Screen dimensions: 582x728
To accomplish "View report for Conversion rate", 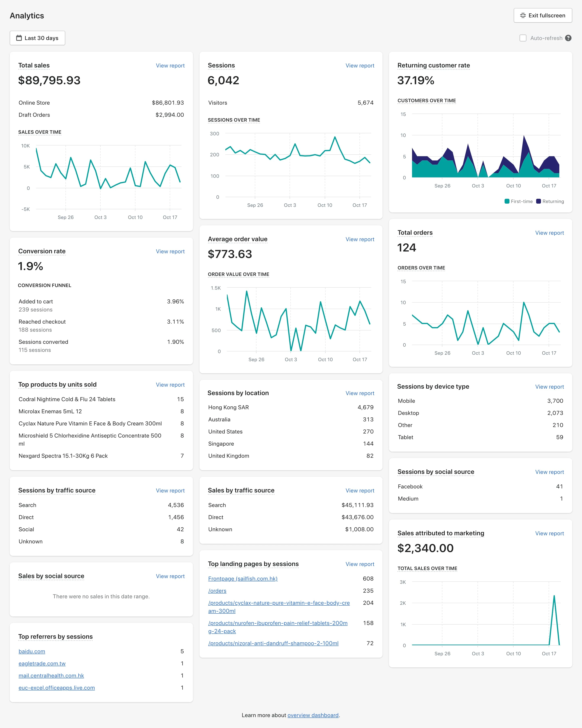I will 170,251.
